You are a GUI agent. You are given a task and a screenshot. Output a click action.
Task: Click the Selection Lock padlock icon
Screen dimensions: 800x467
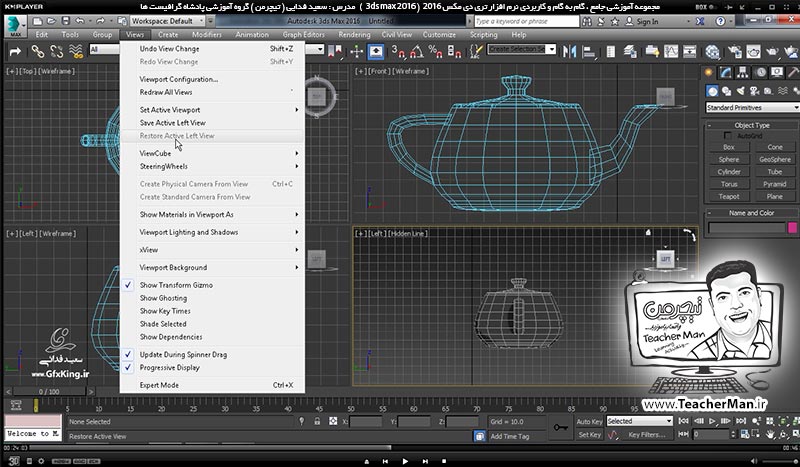[x=317, y=421]
